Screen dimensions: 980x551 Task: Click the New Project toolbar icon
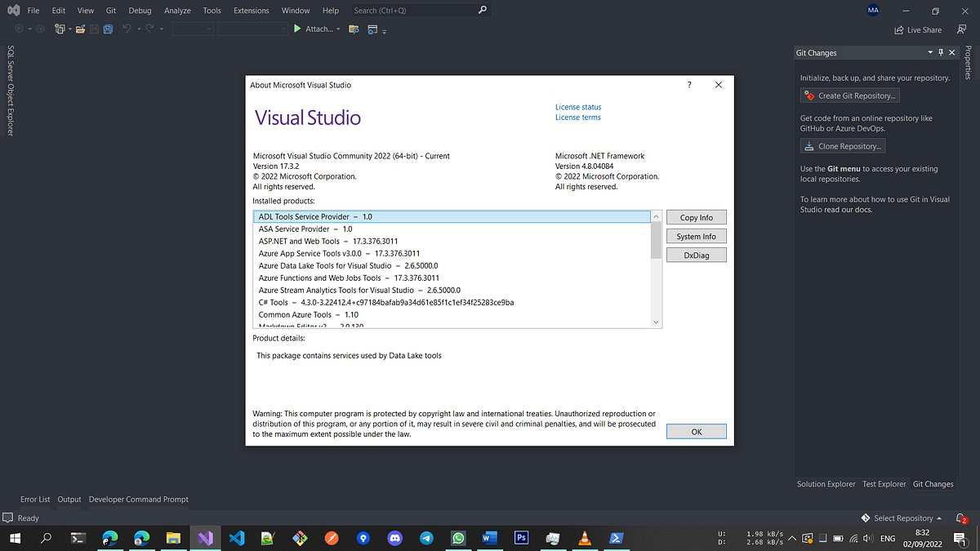[59, 29]
